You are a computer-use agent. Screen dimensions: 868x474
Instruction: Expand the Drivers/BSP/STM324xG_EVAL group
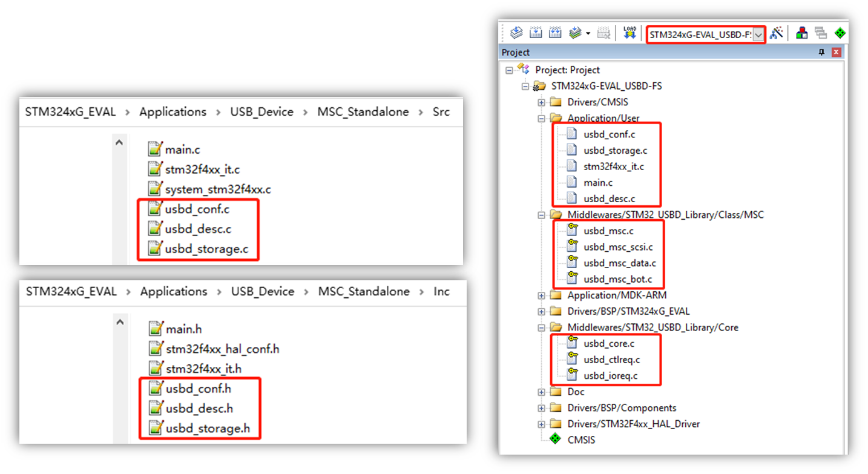pyautogui.click(x=541, y=312)
